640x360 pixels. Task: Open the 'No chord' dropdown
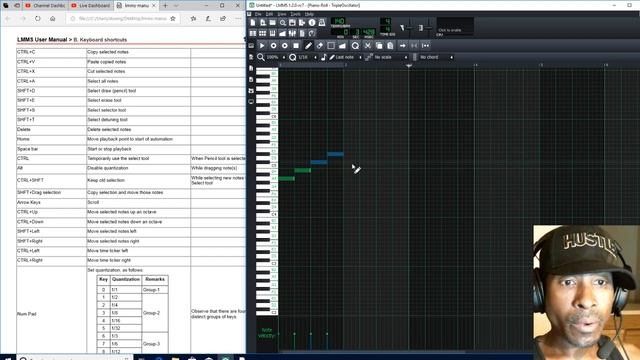[436, 58]
